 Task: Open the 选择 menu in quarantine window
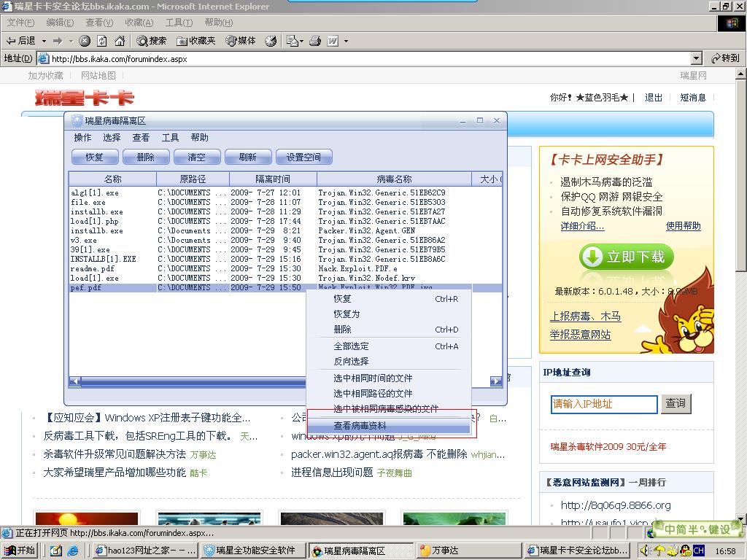[x=112, y=138]
